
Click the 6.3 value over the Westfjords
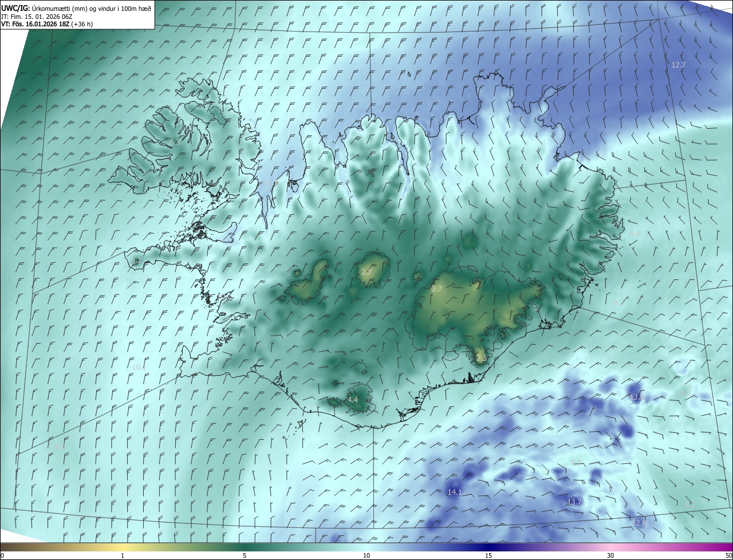click(175, 141)
